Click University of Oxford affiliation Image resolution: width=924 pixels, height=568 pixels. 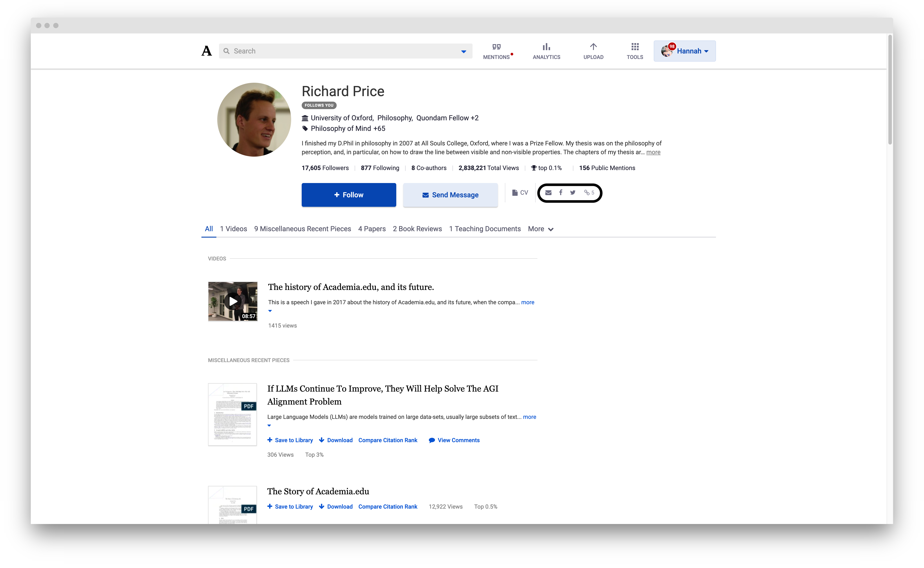pos(342,118)
